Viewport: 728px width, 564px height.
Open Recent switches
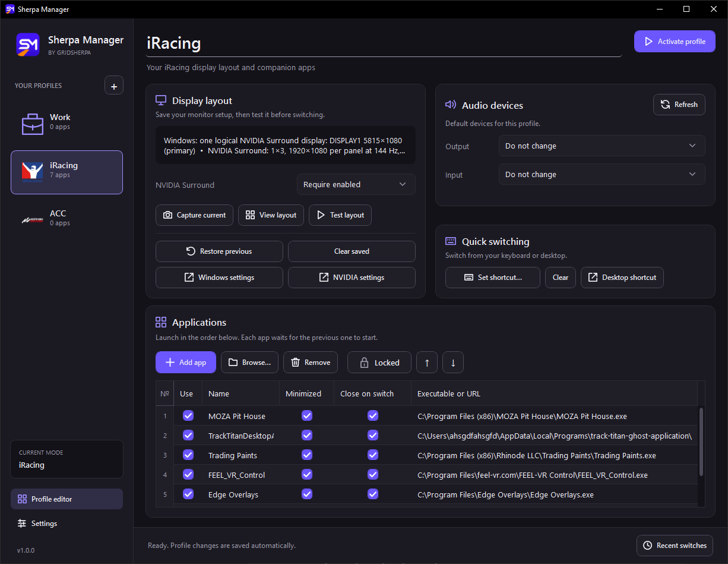675,546
